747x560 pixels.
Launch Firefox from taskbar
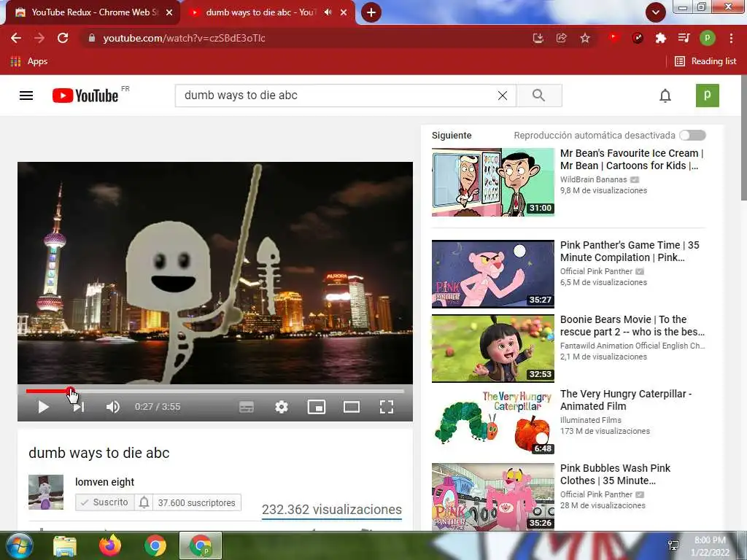(x=110, y=545)
